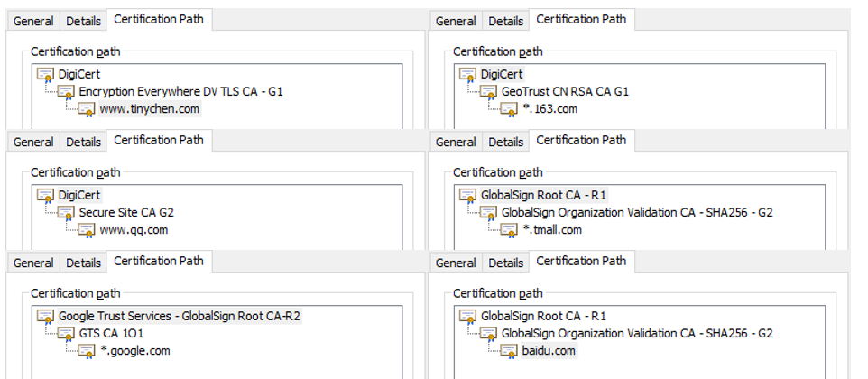Click DigiCert certificate icon above GeoTrust CN RSA CA
868x379 pixels.
[x=467, y=74]
